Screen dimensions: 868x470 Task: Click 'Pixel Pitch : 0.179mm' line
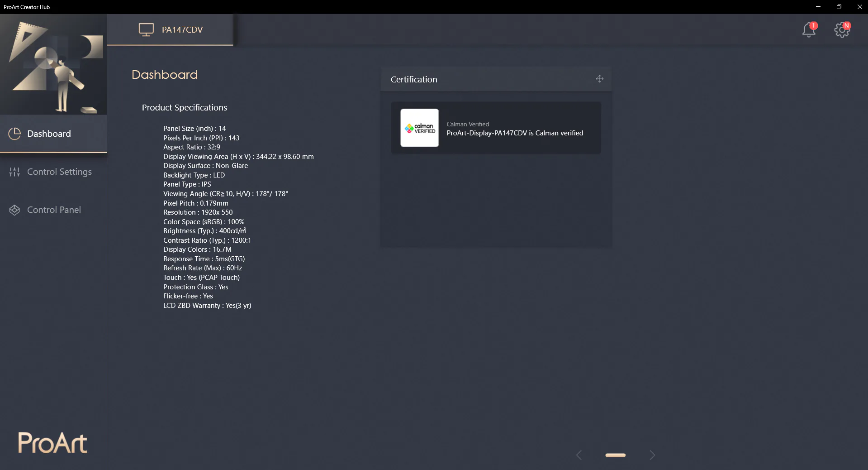click(x=196, y=203)
